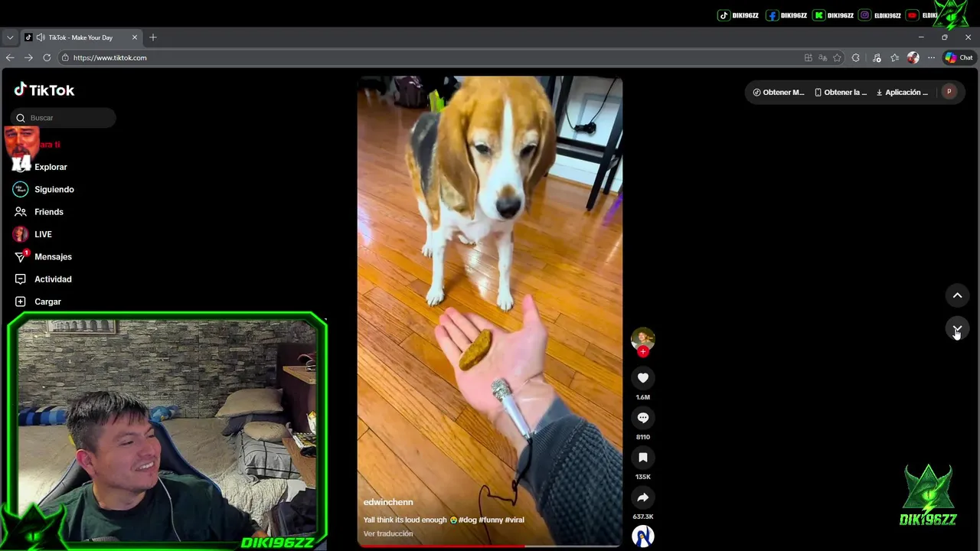This screenshot has width=980, height=551.
Task: Click the #viral hashtag in caption
Action: click(514, 520)
